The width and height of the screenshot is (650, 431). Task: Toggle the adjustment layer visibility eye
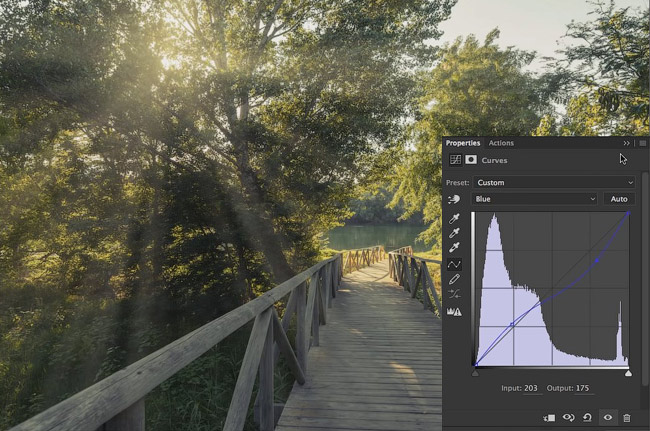[608, 418]
